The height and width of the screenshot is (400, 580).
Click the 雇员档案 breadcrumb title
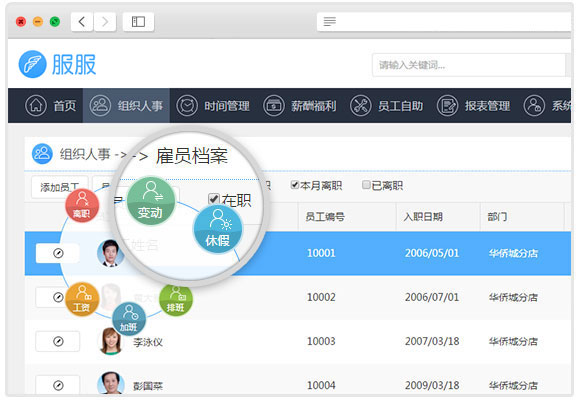click(x=192, y=156)
